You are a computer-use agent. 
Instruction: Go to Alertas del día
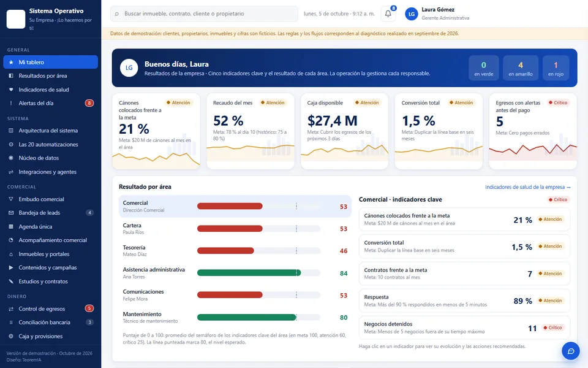coord(51,103)
